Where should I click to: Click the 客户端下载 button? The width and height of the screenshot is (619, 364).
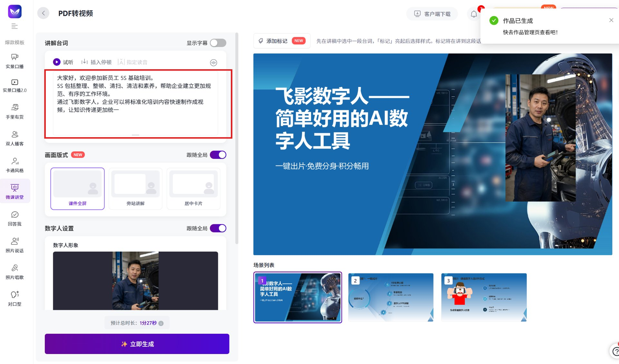pos(432,14)
